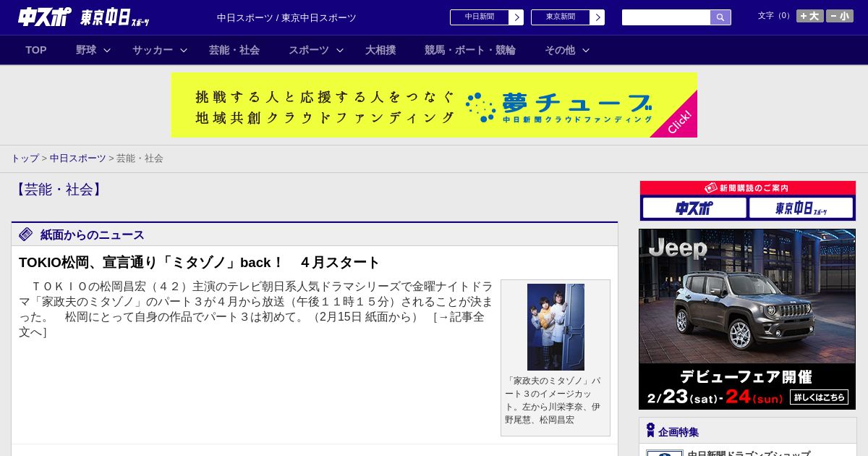Open 大相撲 navigation item
The image size is (868, 456).
[380, 50]
